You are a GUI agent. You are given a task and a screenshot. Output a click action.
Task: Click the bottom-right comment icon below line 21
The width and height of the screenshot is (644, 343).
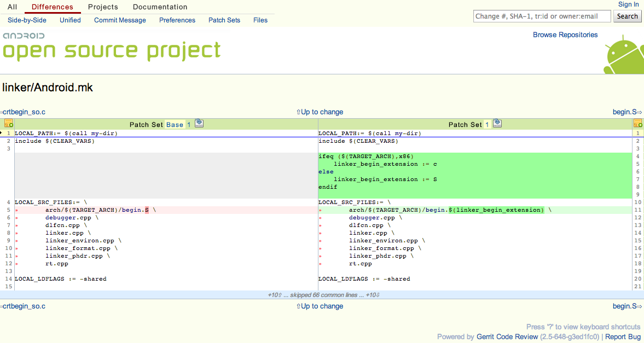637,294
